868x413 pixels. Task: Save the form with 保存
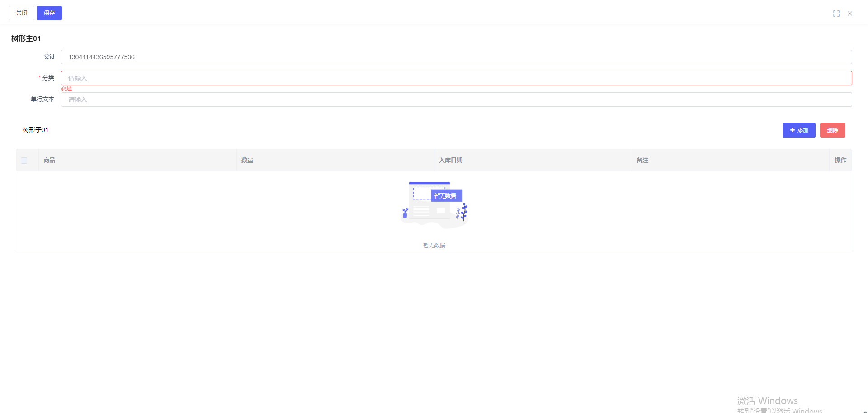pos(49,13)
